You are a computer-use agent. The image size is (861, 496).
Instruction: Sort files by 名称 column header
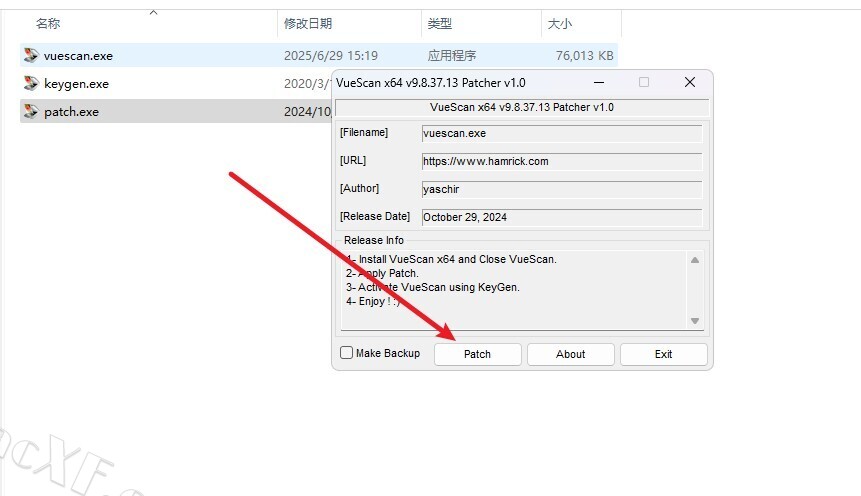coord(48,24)
